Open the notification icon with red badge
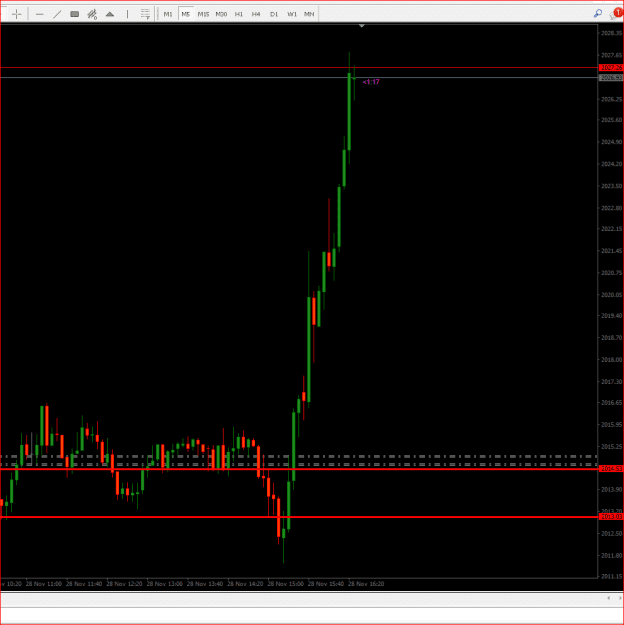The height and width of the screenshot is (625, 624). (616, 14)
